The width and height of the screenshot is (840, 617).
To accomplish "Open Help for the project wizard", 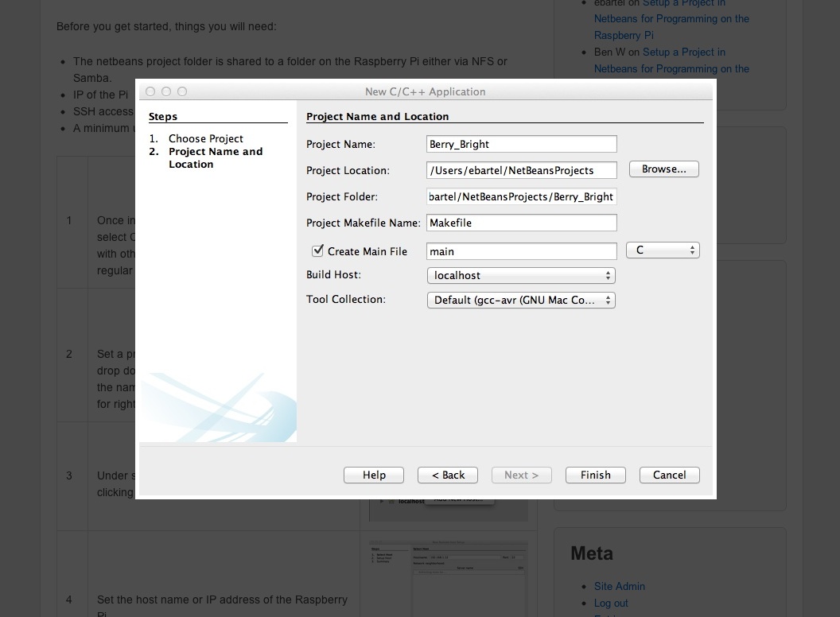I will 374,475.
